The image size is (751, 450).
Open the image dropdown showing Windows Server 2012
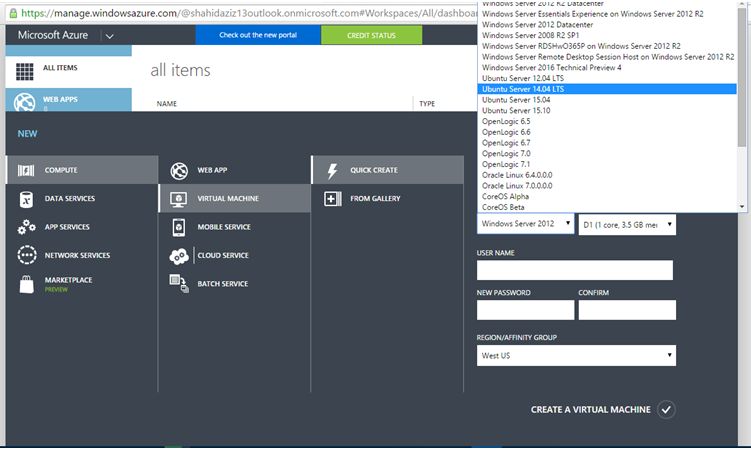pyautogui.click(x=525, y=224)
